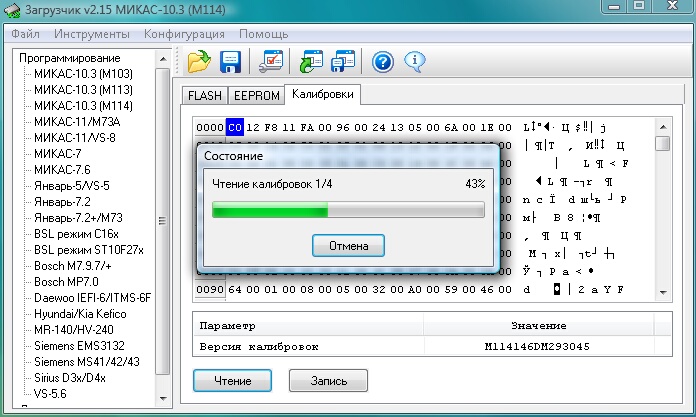Open settings via the wrench toolbar icon

pyautogui.click(x=271, y=61)
